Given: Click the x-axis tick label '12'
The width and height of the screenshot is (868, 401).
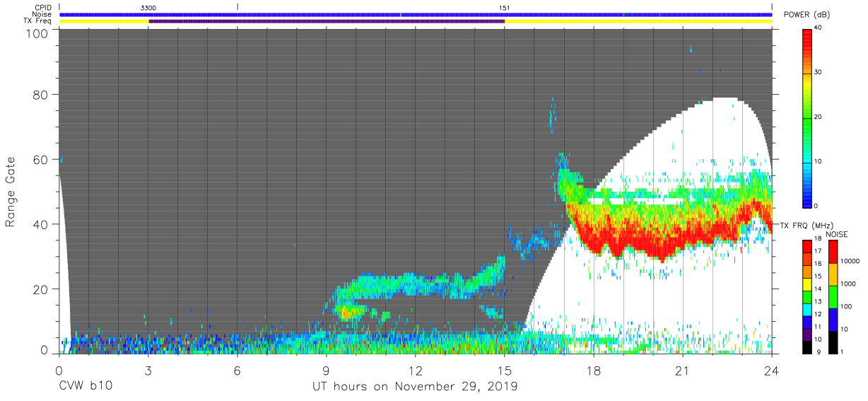Looking at the screenshot, I should click(416, 371).
